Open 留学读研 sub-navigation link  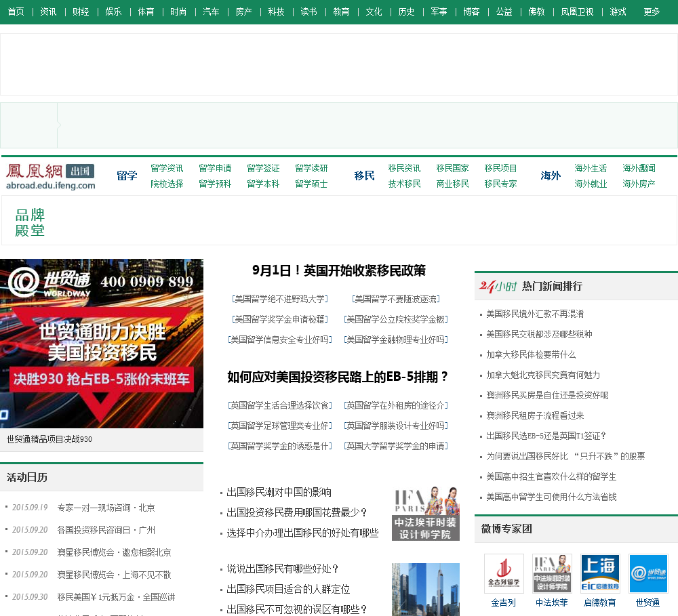(x=311, y=168)
